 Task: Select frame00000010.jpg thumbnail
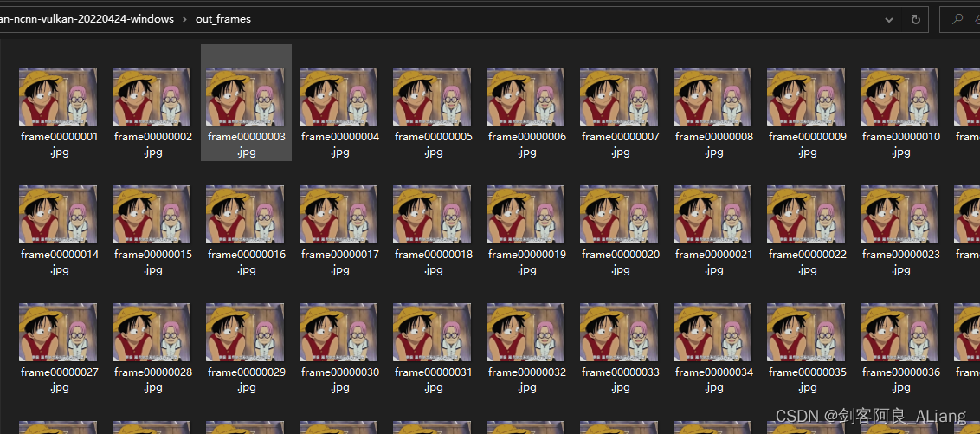[x=899, y=97]
